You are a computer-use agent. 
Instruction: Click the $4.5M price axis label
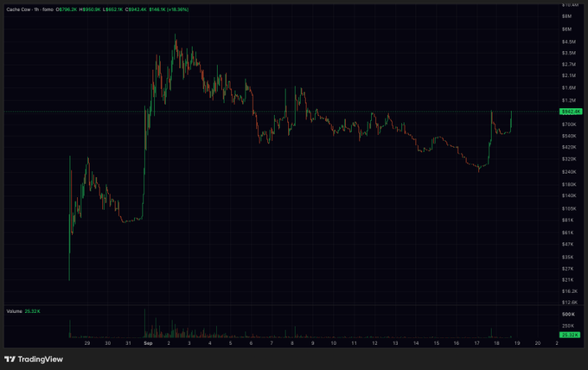568,41
